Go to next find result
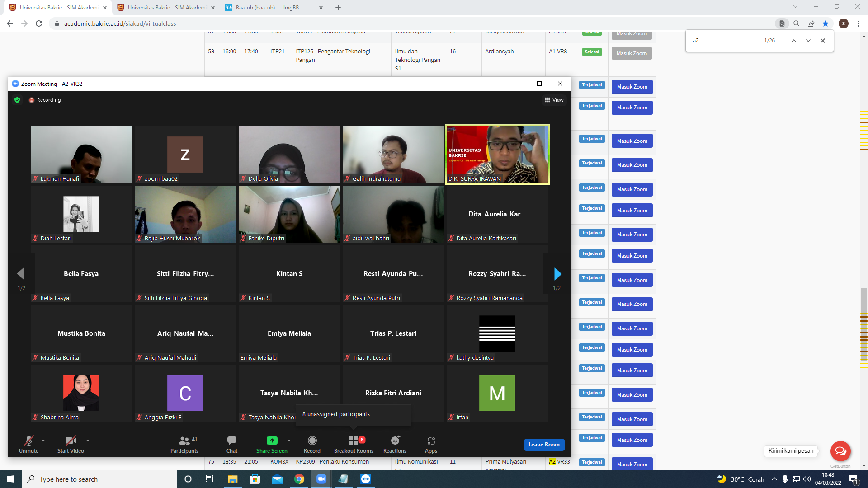The image size is (868, 488). 808,41
